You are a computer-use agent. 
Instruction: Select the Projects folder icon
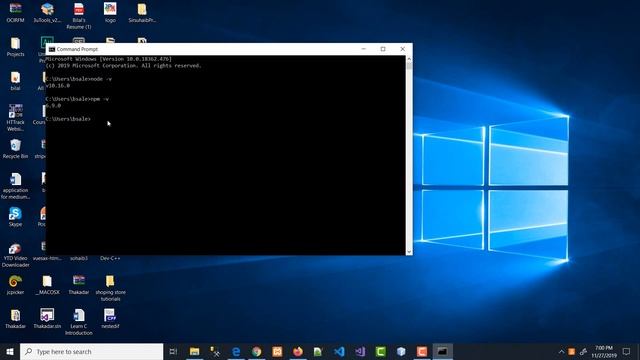(16, 47)
